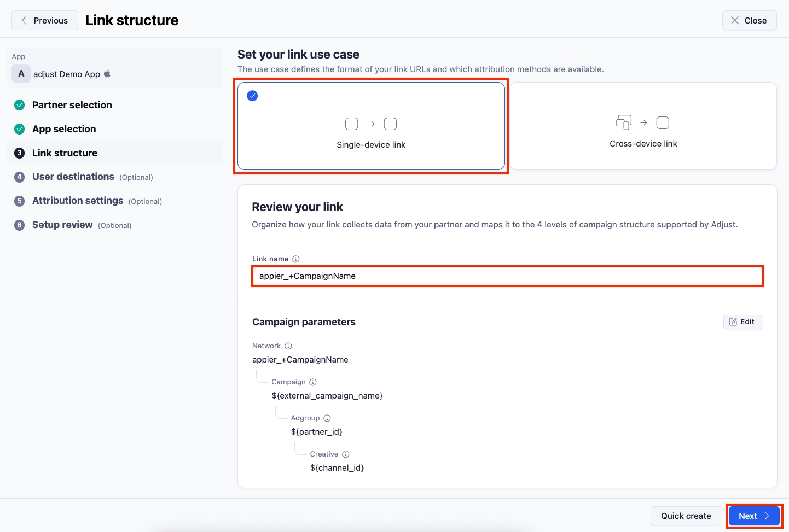This screenshot has width=789, height=532.
Task: Click the Adgroup info icon
Action: coord(327,418)
